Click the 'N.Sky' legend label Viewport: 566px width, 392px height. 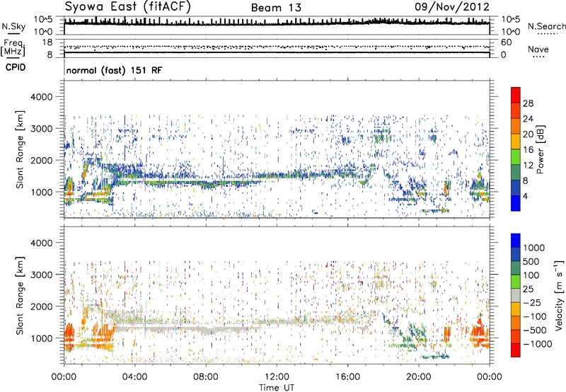click(13, 26)
